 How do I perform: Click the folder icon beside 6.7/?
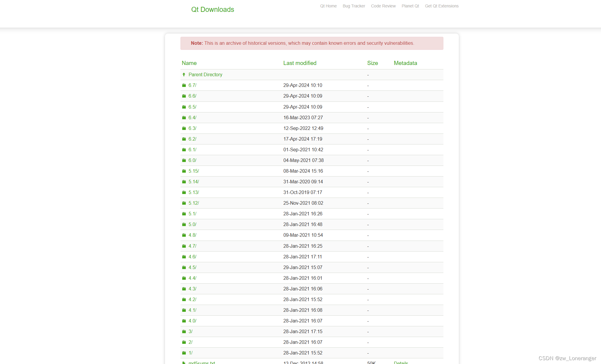coord(184,85)
